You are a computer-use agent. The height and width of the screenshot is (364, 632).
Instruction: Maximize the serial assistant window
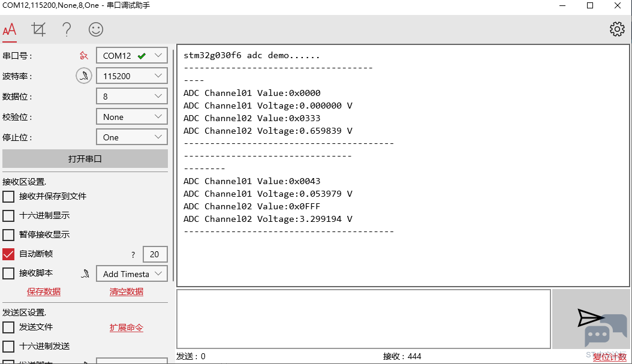pyautogui.click(x=590, y=5)
